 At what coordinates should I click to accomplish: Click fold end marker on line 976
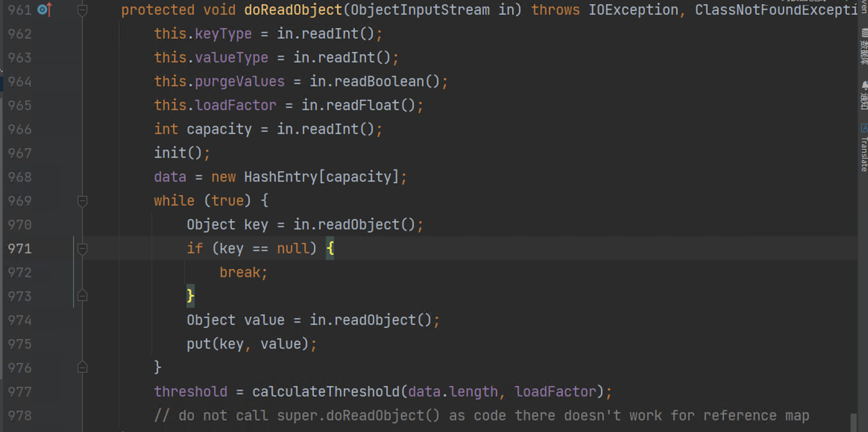pos(82,368)
